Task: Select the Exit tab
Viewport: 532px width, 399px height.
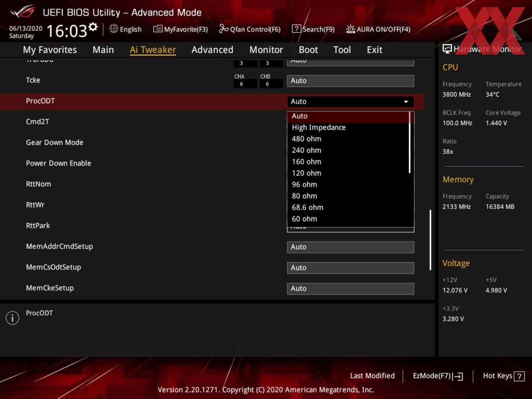Action: (374, 50)
